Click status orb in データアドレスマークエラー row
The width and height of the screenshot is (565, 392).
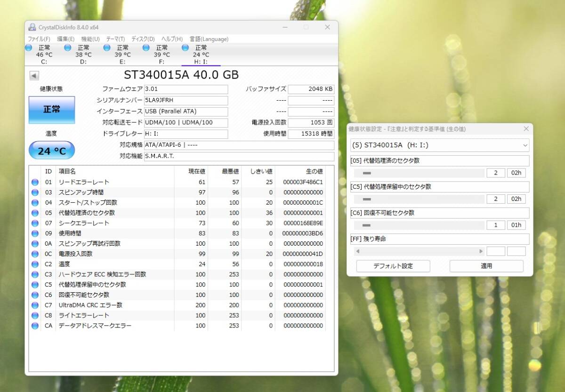35,326
